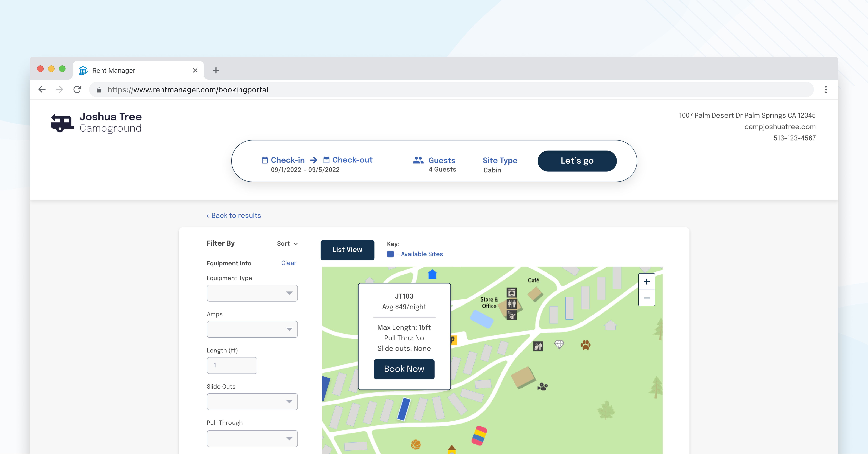Click the brown paw print icon
This screenshot has height=454, width=868.
[x=585, y=345]
